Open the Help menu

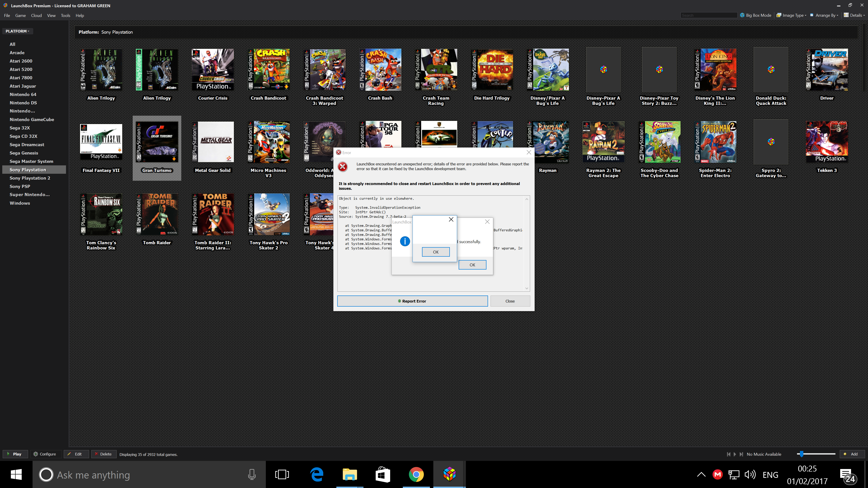point(80,16)
